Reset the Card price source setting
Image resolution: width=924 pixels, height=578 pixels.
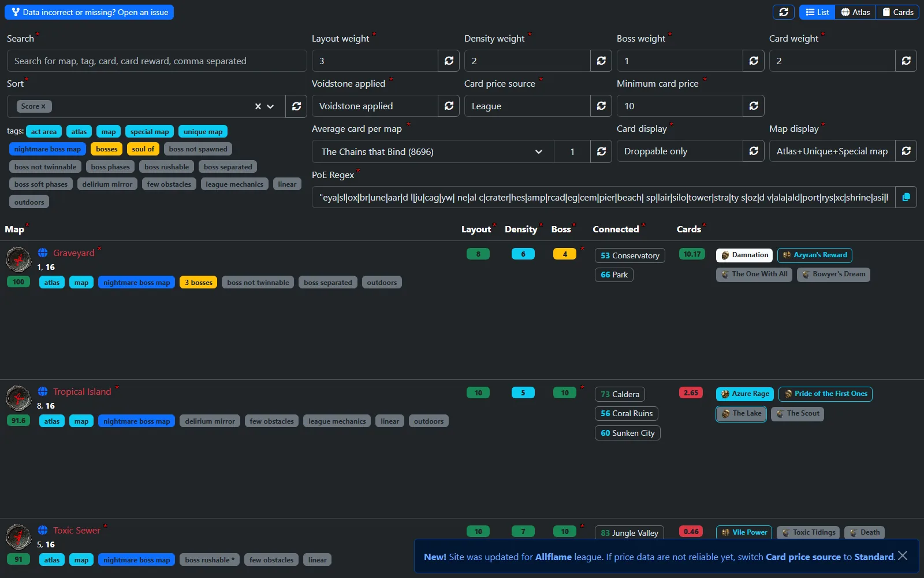[x=601, y=106]
